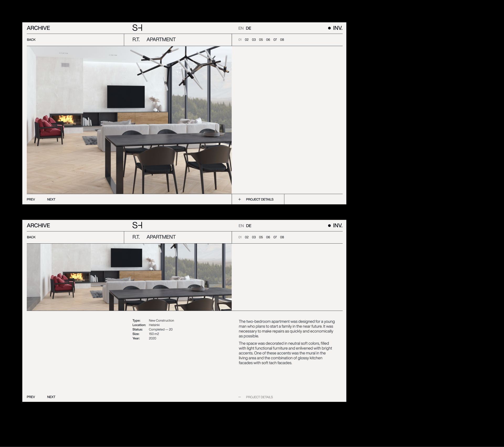Click the SH logo in bottom mockup
The image size is (504, 447).
point(137,225)
